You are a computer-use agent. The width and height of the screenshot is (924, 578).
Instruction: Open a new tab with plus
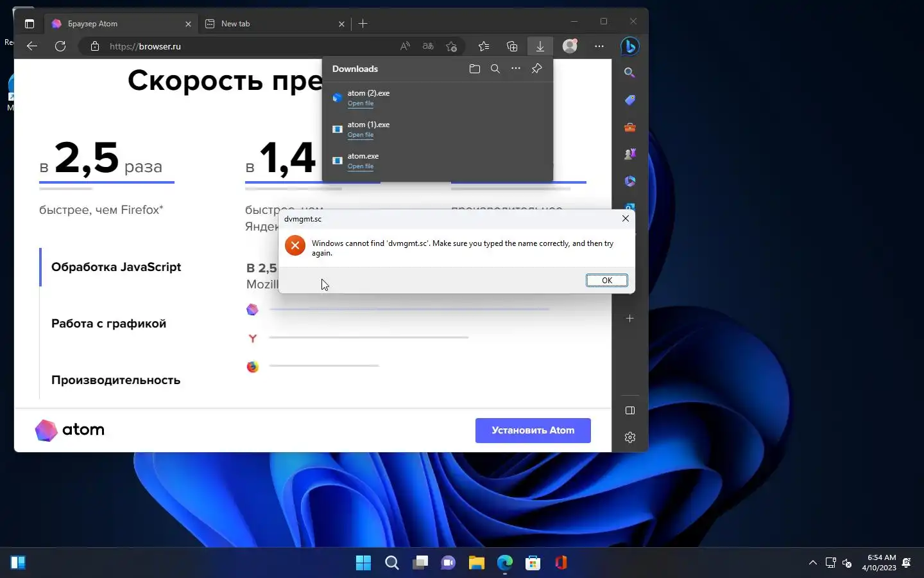tap(363, 24)
